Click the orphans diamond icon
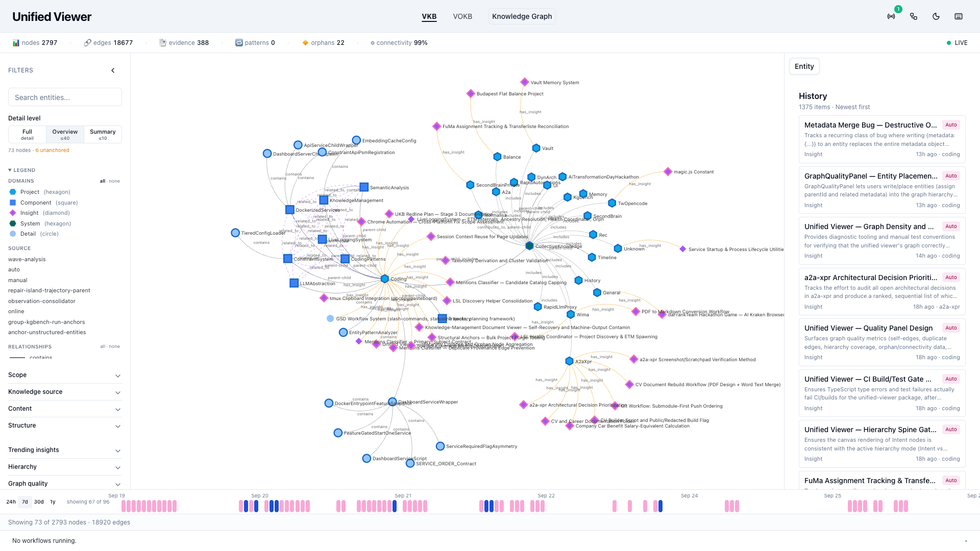980x551 pixels. pos(305,43)
